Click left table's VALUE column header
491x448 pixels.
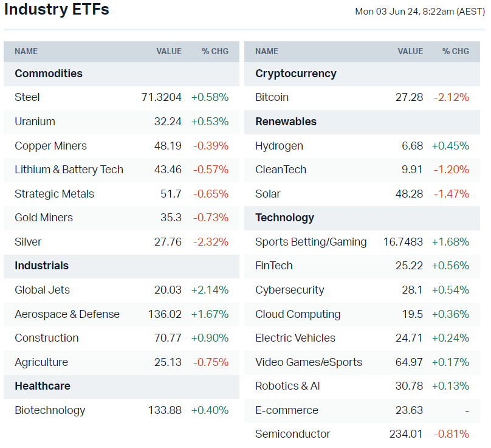coord(169,52)
